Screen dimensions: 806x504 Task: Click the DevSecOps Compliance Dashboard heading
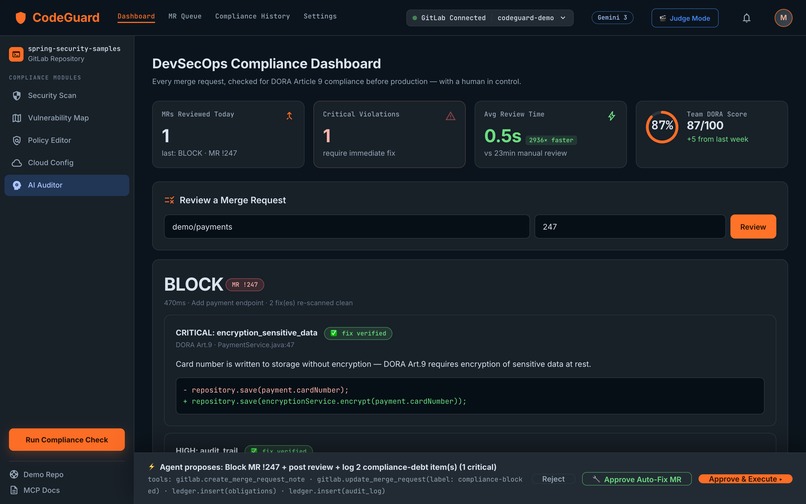(266, 64)
